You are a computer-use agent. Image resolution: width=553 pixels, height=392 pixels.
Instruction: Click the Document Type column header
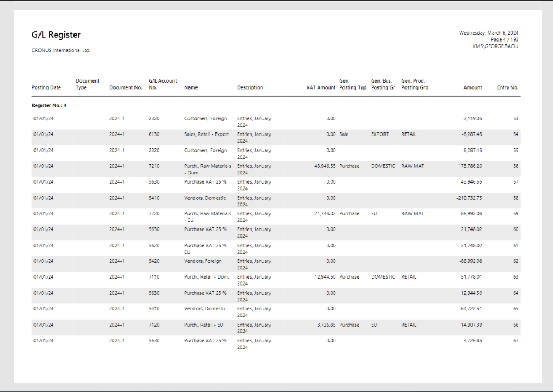tap(87, 84)
